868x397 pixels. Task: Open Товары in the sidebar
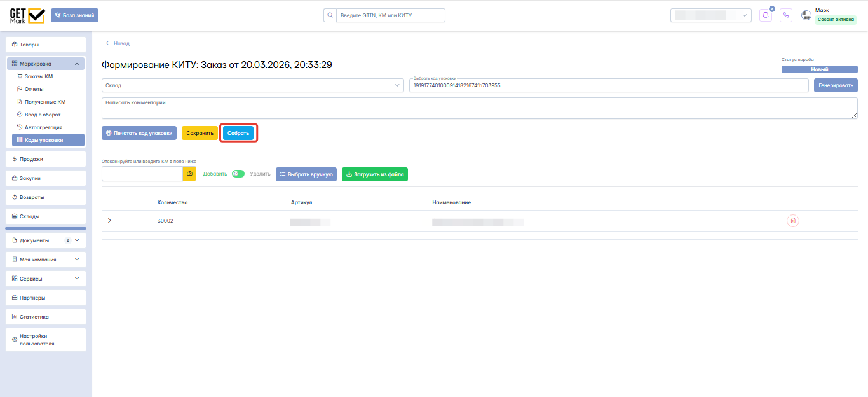click(46, 45)
